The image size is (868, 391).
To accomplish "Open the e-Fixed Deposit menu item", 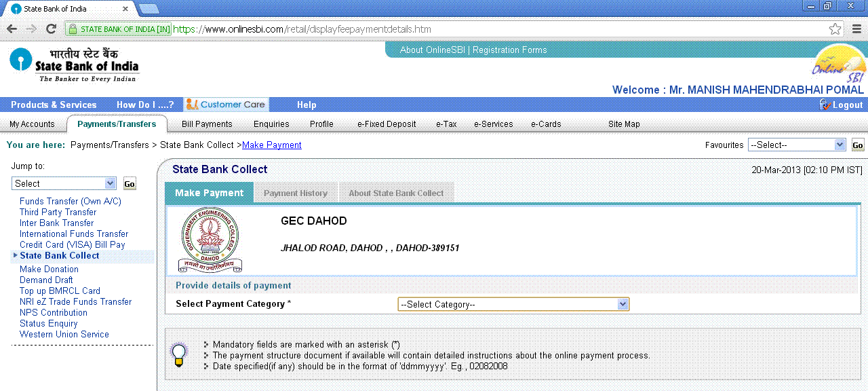I will [x=387, y=124].
